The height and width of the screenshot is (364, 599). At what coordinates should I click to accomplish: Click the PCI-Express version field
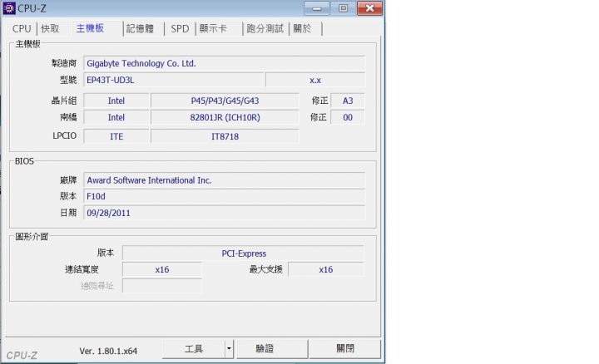[243, 253]
